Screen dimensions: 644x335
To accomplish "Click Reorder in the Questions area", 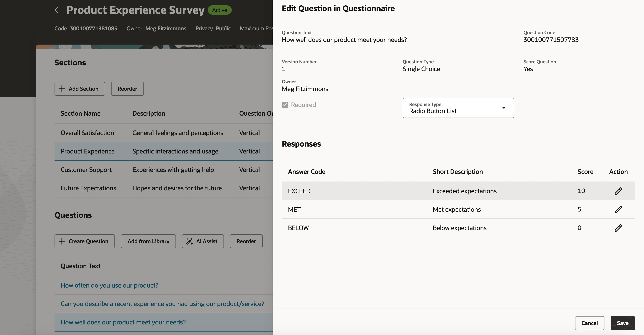I will pyautogui.click(x=246, y=241).
